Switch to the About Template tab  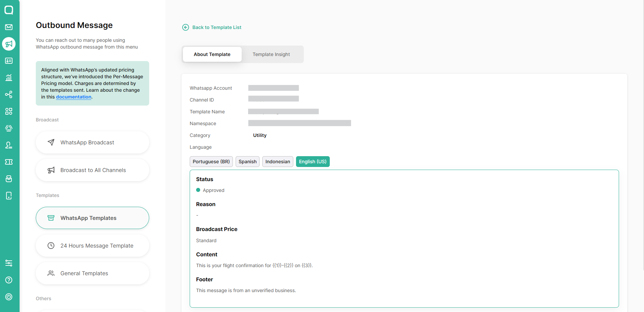[212, 54]
